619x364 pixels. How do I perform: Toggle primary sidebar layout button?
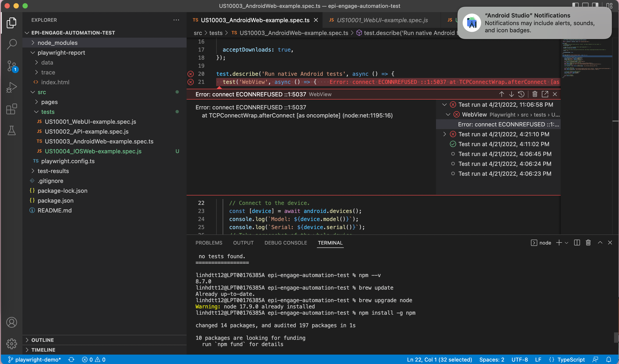[575, 5]
